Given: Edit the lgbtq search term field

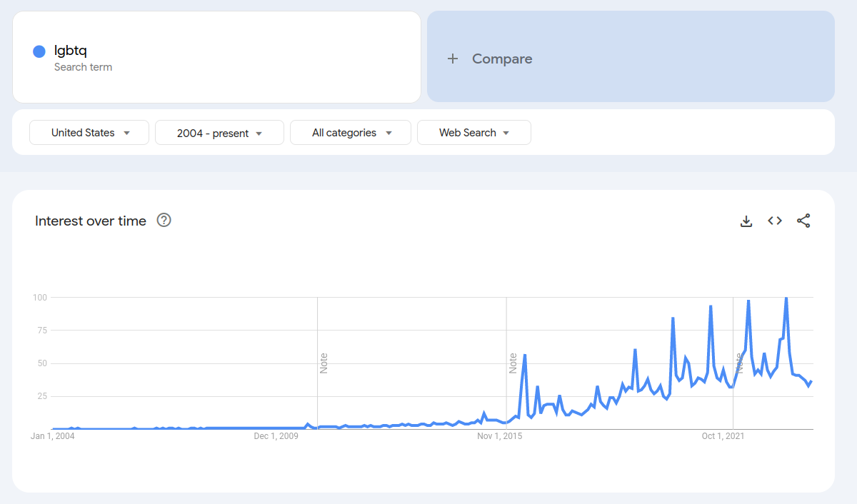Looking at the screenshot, I should point(216,56).
